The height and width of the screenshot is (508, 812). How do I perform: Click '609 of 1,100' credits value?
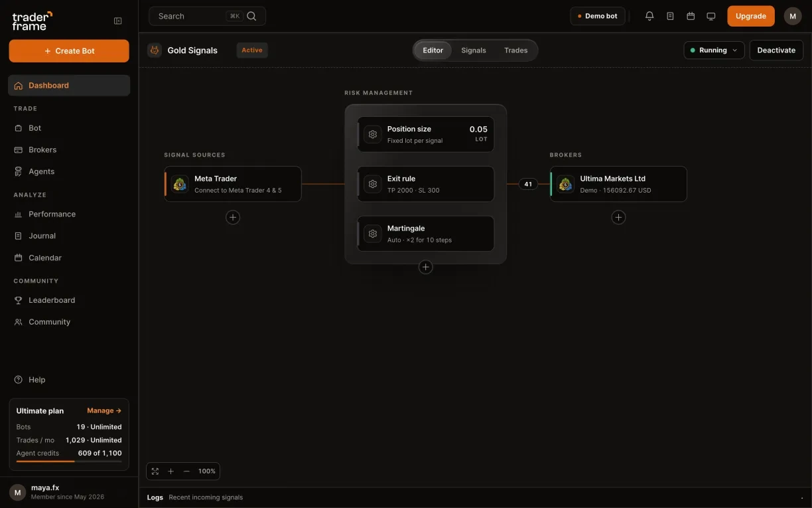point(100,454)
